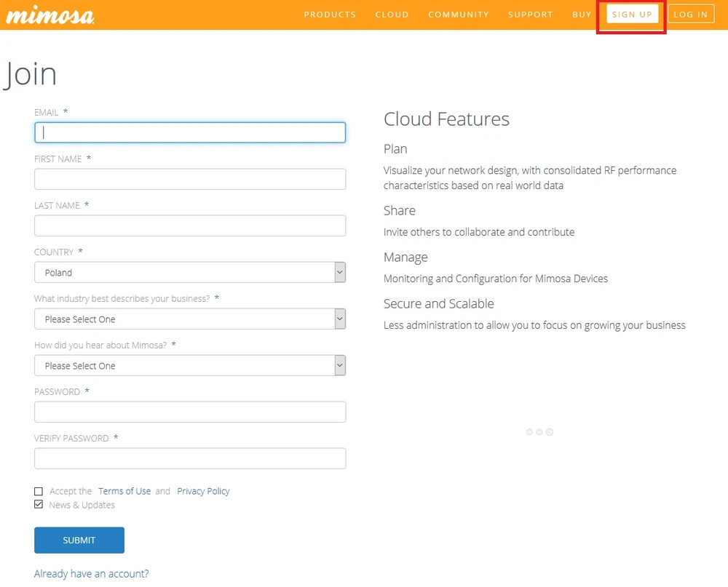
Task: Open the industry selection dropdown
Action: pyautogui.click(x=190, y=319)
